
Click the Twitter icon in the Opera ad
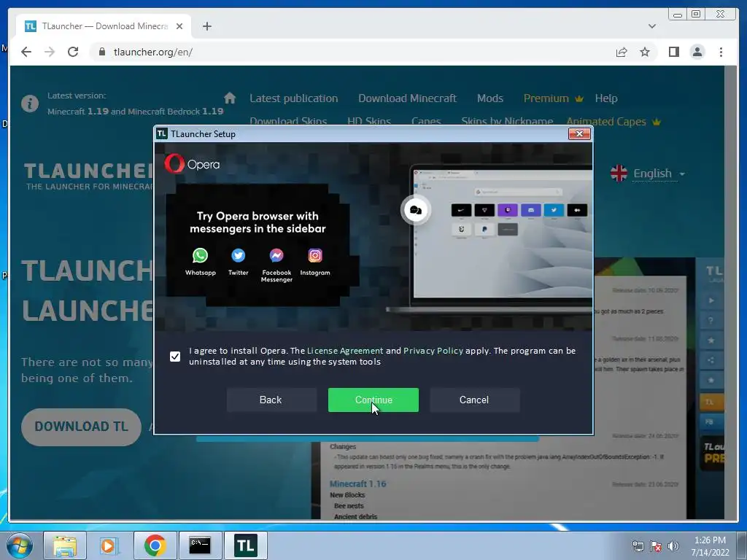point(239,255)
